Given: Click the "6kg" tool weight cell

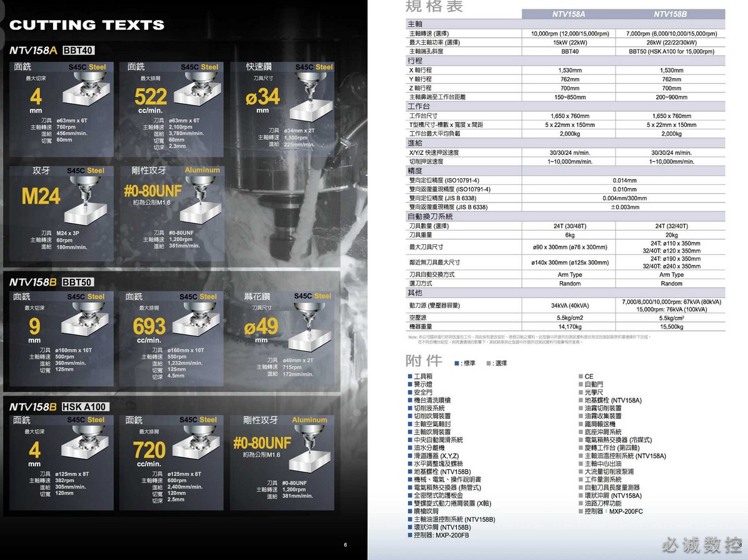Looking at the screenshot, I should pyautogui.click(x=570, y=235).
